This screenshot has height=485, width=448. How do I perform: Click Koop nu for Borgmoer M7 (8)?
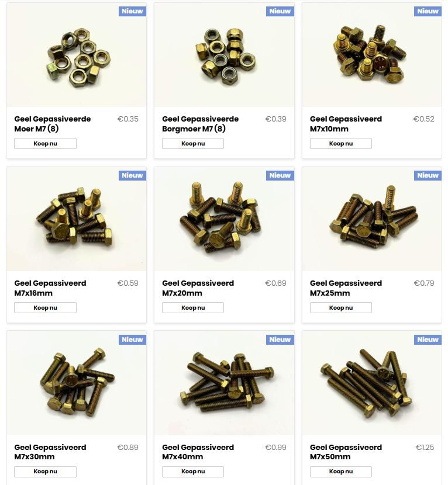click(193, 144)
